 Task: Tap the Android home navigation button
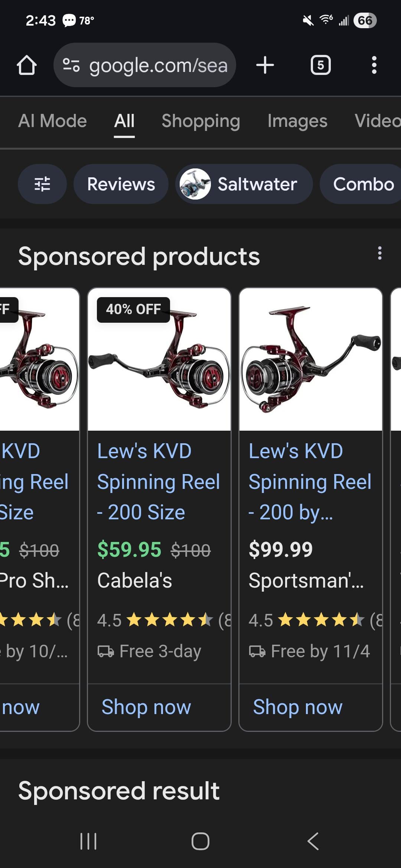[x=200, y=841]
